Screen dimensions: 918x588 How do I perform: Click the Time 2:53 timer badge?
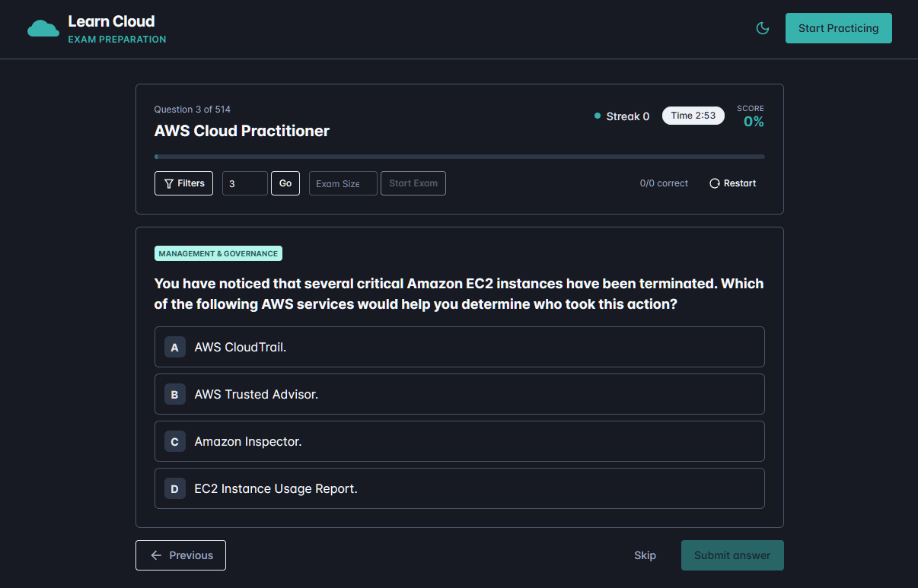[693, 116]
